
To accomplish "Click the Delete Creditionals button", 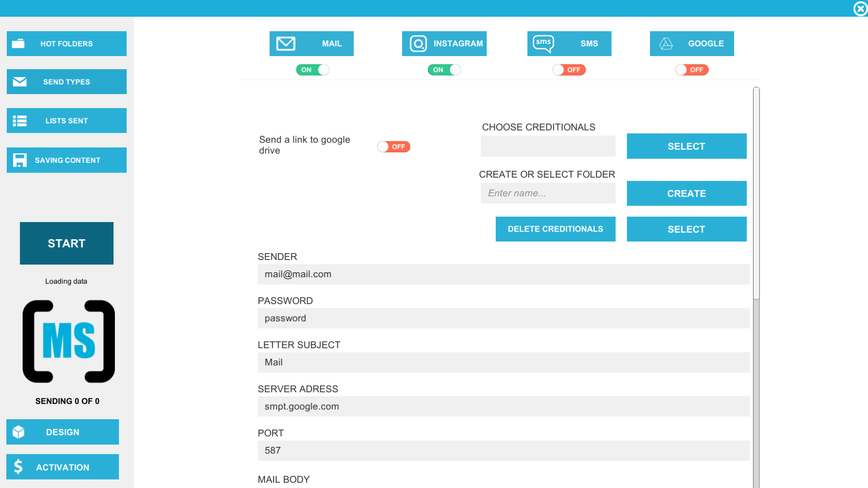I will (x=555, y=229).
